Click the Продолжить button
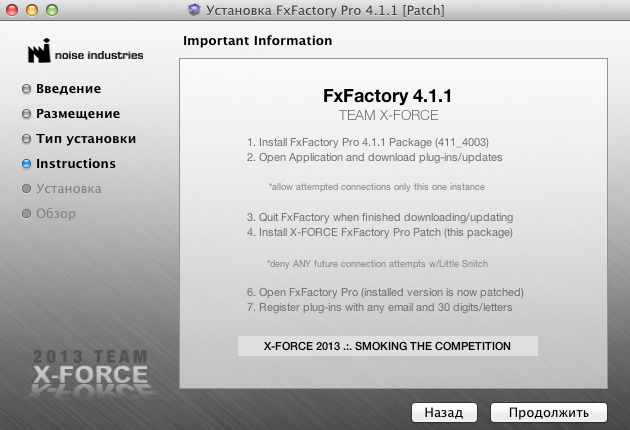Image resolution: width=630 pixels, height=430 pixels. [548, 412]
